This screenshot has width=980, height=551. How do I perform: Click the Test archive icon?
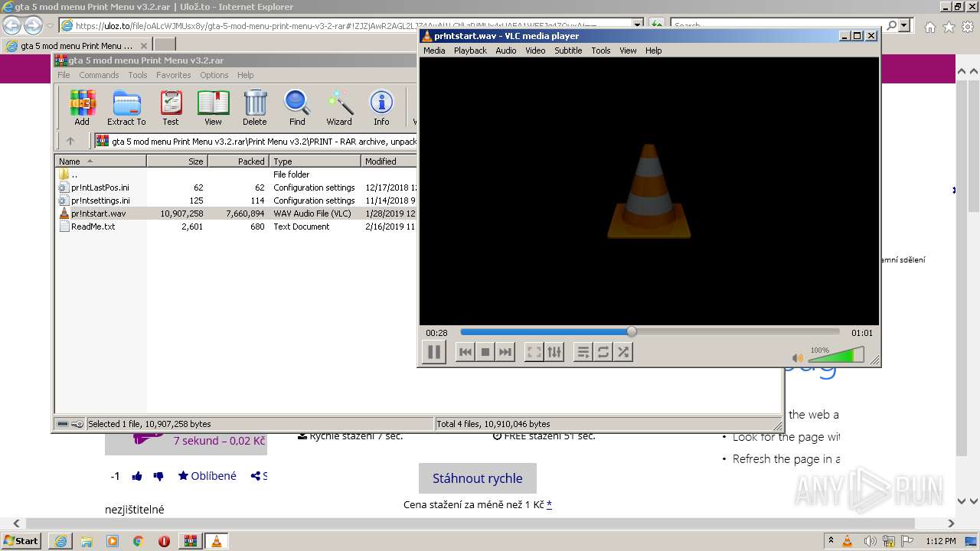171,107
